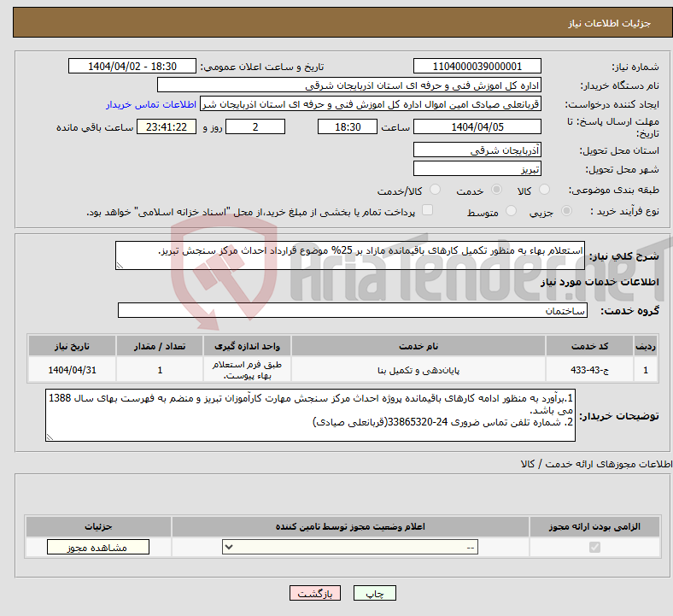This screenshot has height=616, width=673.
Task: Click the جزئیات اطلاعات نیاز page title
Action: (x=610, y=23)
